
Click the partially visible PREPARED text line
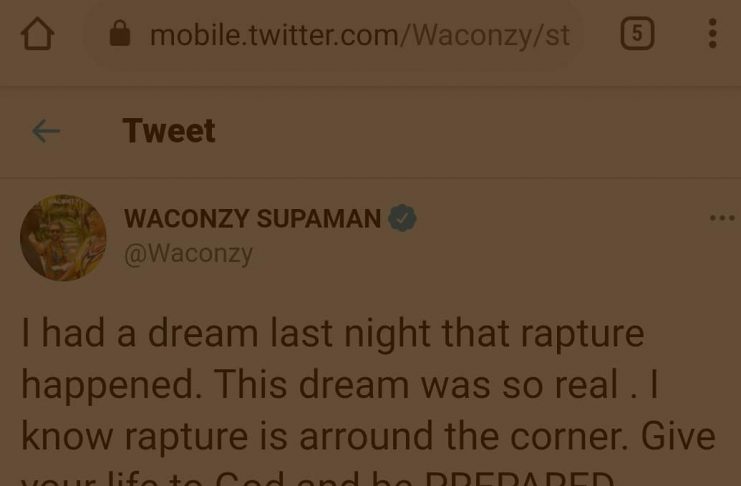pos(317,477)
